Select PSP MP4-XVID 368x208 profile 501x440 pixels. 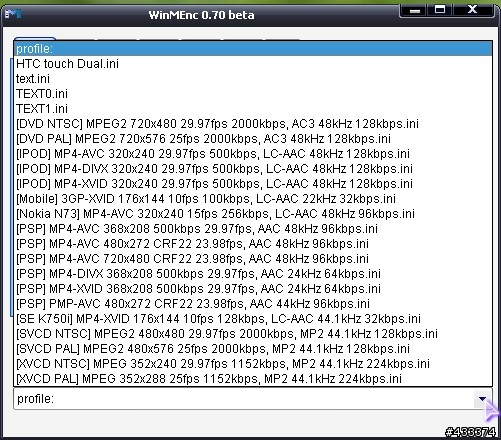(253, 289)
